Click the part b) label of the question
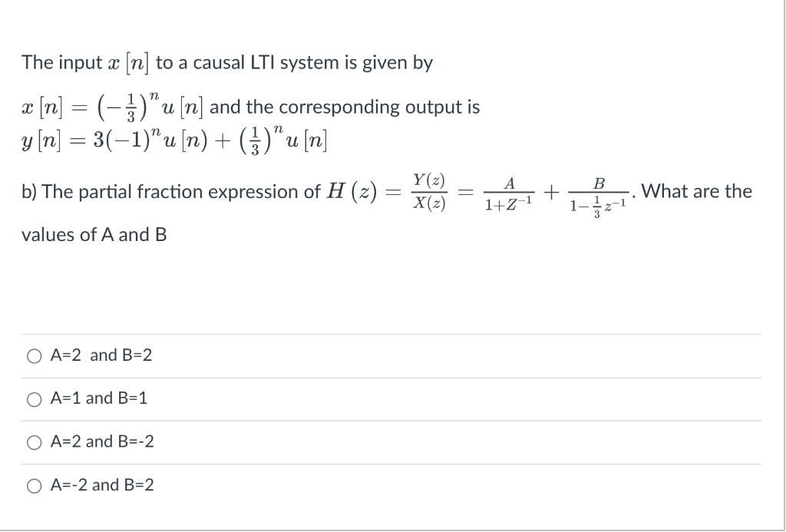 28,191
